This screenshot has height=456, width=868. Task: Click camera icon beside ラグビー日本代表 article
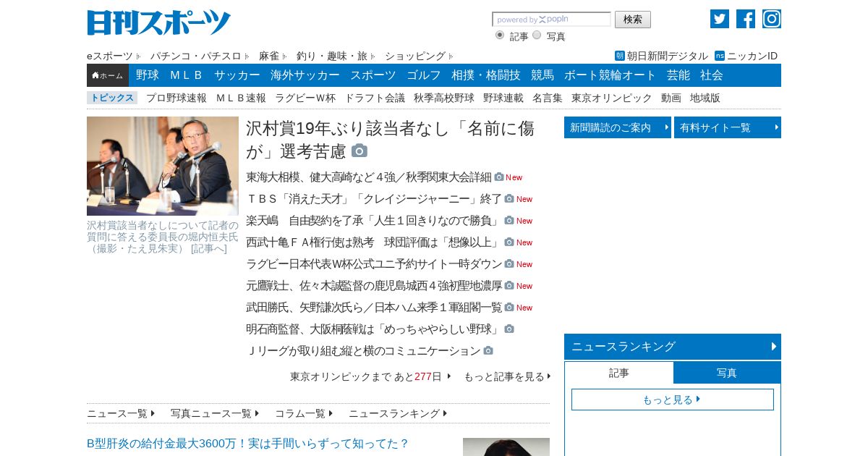[x=509, y=263]
